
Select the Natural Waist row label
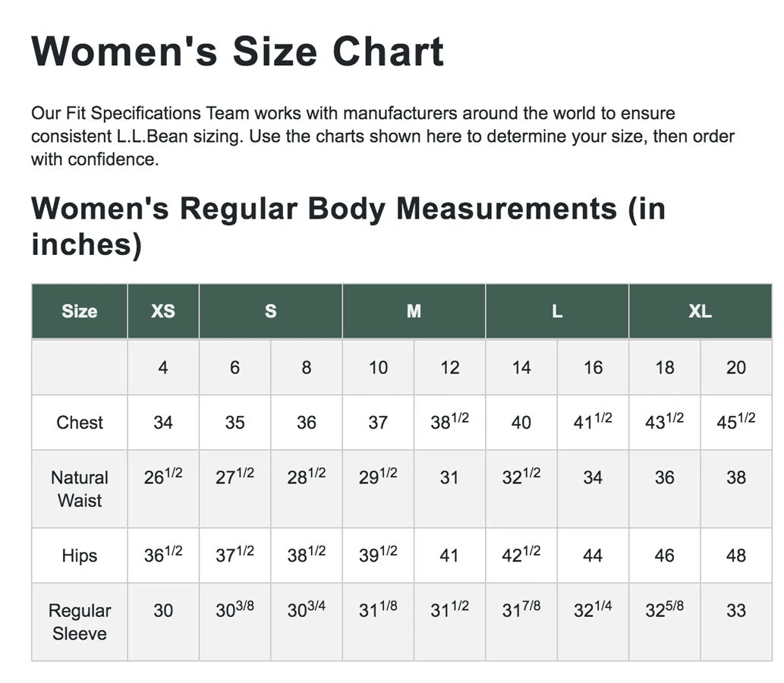[x=80, y=489]
